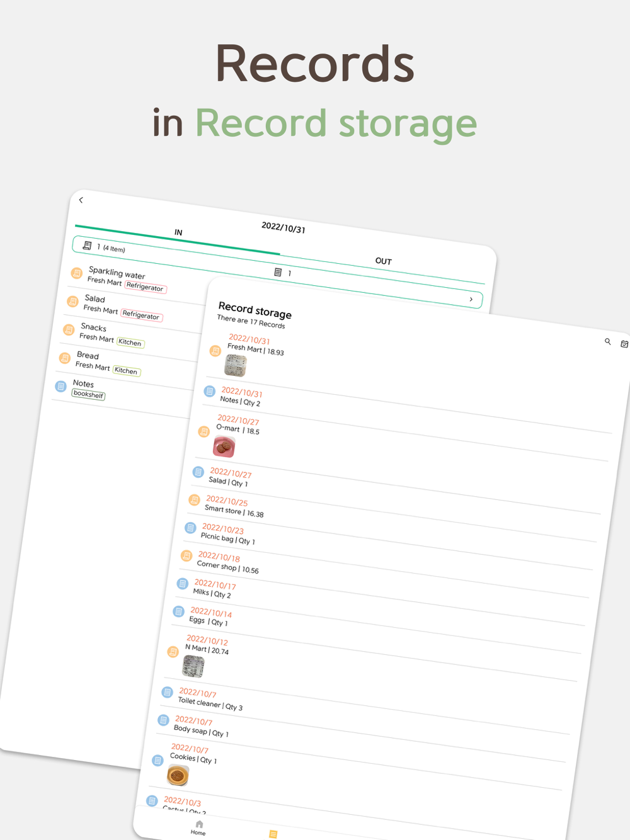This screenshot has width=630, height=840.
Task: Open the N Mart receipt photo thumbnail
Action: [x=193, y=666]
